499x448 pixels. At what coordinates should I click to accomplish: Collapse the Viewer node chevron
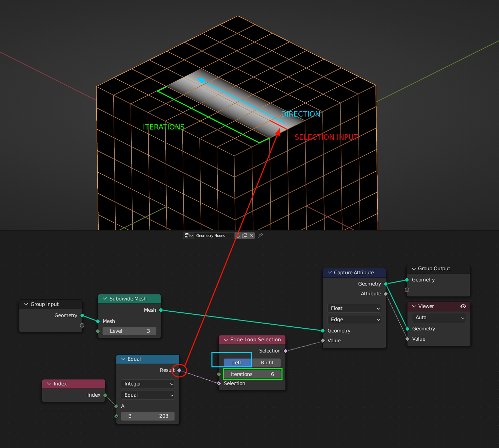pyautogui.click(x=414, y=306)
